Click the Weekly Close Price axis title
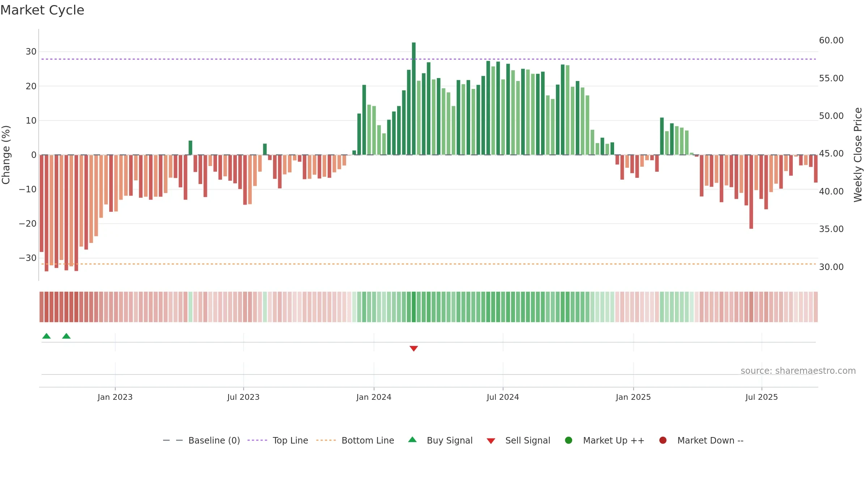 (x=858, y=155)
